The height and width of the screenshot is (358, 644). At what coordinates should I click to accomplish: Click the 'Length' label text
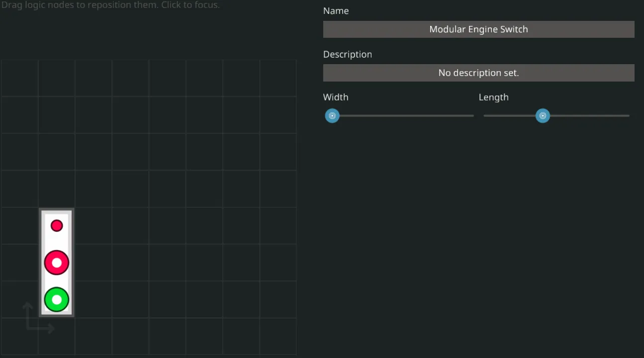[x=493, y=97]
